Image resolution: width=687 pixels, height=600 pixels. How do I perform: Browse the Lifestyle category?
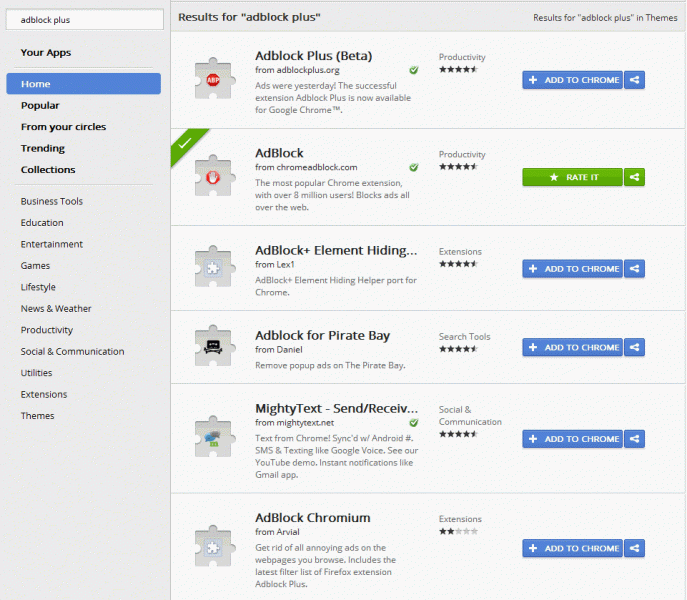tap(38, 287)
